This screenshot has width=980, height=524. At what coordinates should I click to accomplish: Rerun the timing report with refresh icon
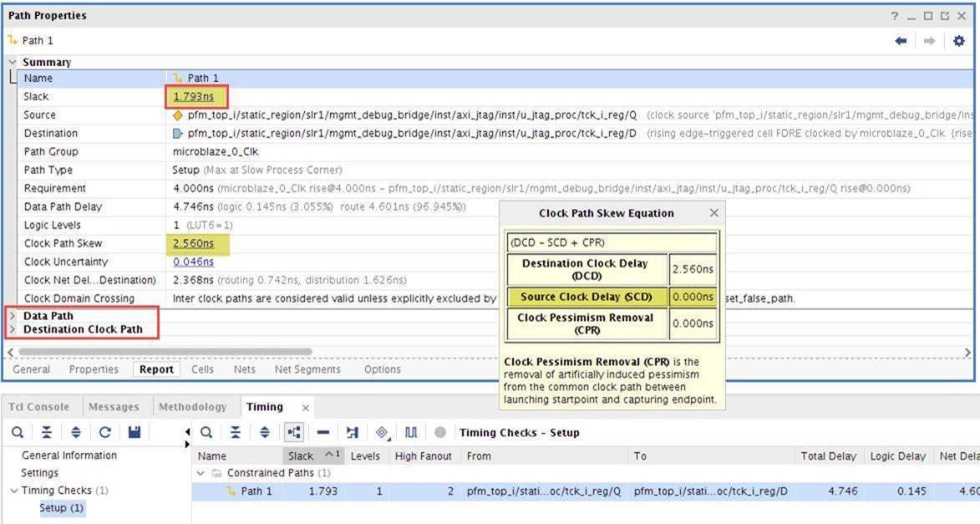click(105, 432)
